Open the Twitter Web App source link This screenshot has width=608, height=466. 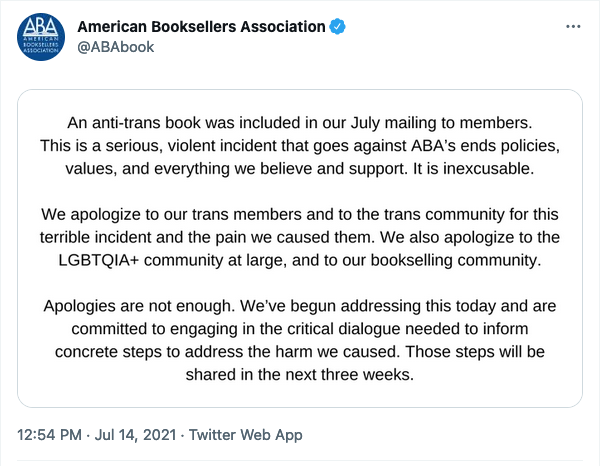(x=247, y=435)
